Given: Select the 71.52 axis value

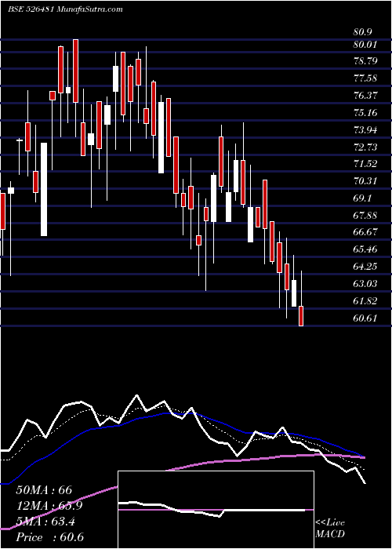Looking at the screenshot, I should pyautogui.click(x=365, y=163).
